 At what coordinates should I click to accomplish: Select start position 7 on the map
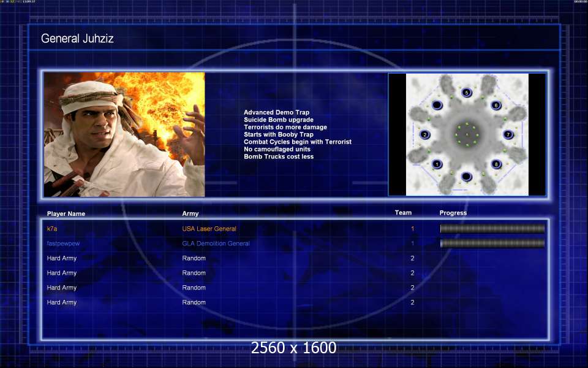[x=508, y=134]
